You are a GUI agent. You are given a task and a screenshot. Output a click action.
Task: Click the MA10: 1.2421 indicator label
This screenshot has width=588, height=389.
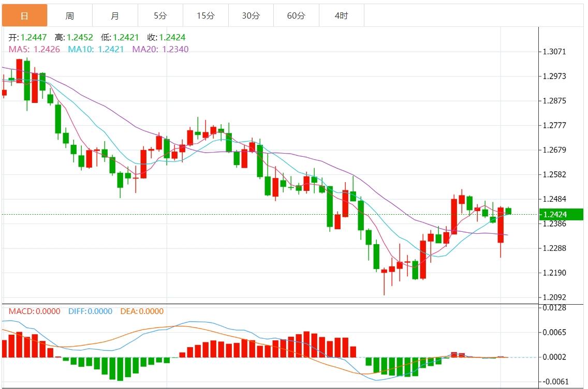96,50
